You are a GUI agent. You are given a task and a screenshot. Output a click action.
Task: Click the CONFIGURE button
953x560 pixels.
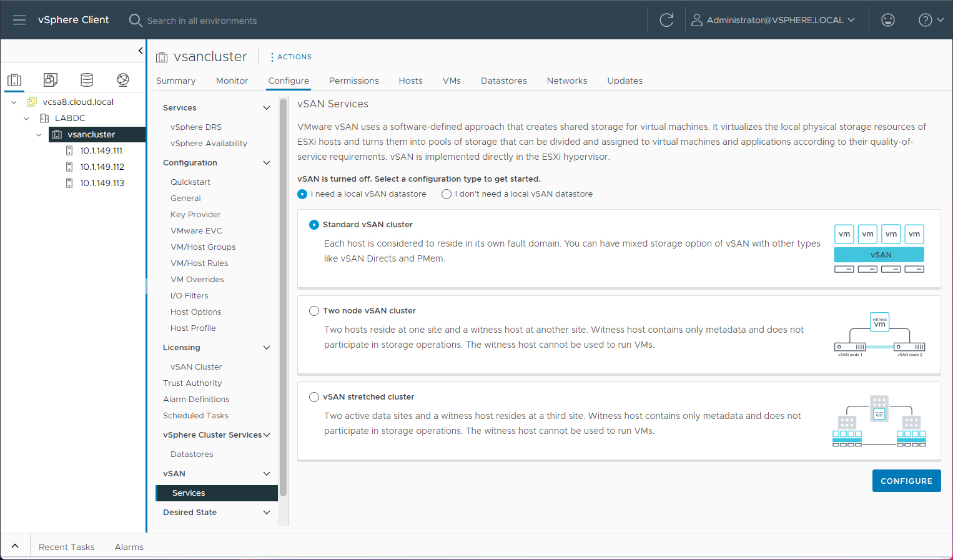pos(906,481)
